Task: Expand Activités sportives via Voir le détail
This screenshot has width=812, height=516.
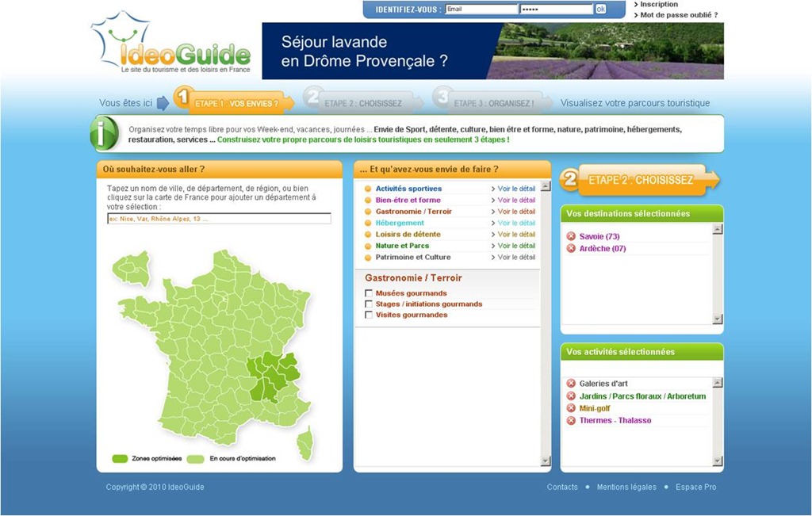Action: pos(515,189)
